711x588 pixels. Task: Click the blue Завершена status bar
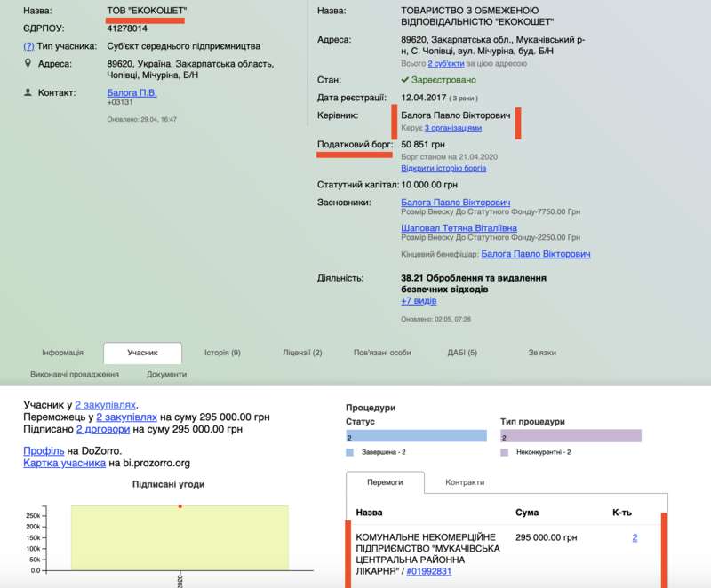[416, 436]
